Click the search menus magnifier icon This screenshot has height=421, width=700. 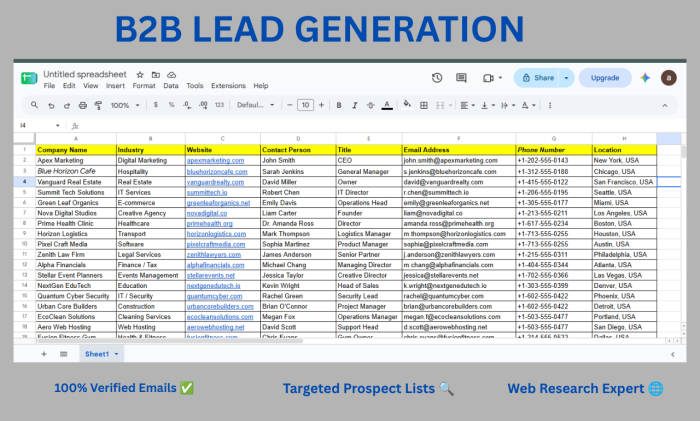pyautogui.click(x=34, y=105)
